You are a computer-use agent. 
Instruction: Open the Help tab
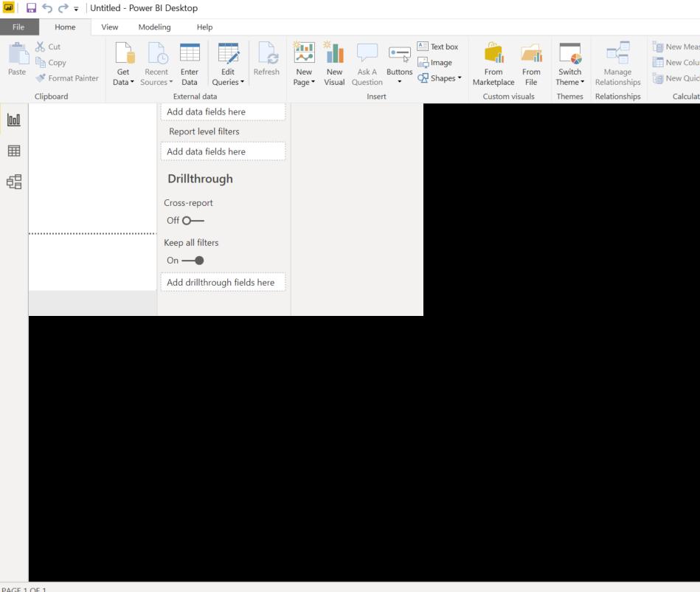204,27
